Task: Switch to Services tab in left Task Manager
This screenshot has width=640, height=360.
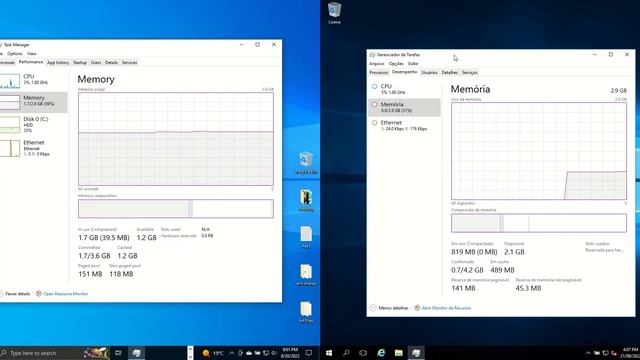Action: pyautogui.click(x=129, y=62)
